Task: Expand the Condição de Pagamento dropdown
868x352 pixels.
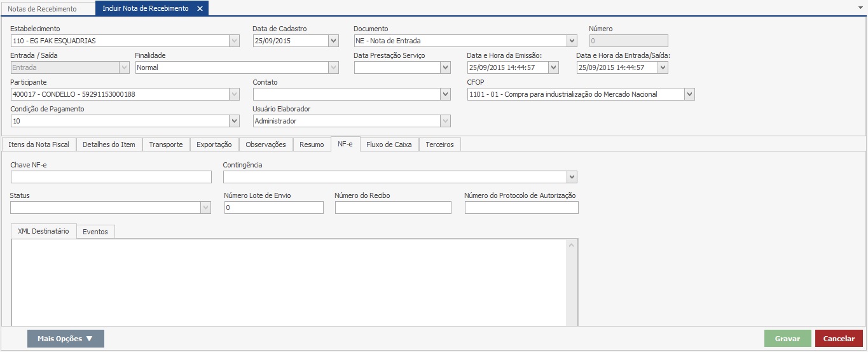Action: point(234,121)
